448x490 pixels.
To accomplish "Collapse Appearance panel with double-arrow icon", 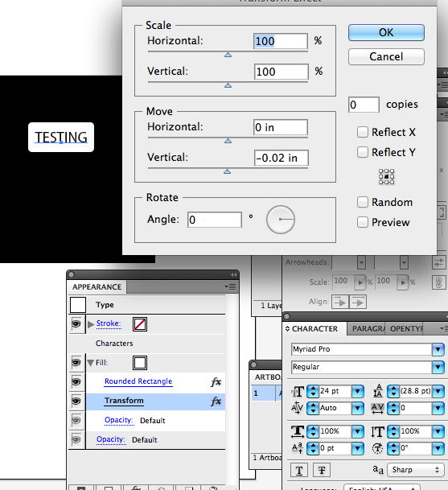I will tap(234, 274).
